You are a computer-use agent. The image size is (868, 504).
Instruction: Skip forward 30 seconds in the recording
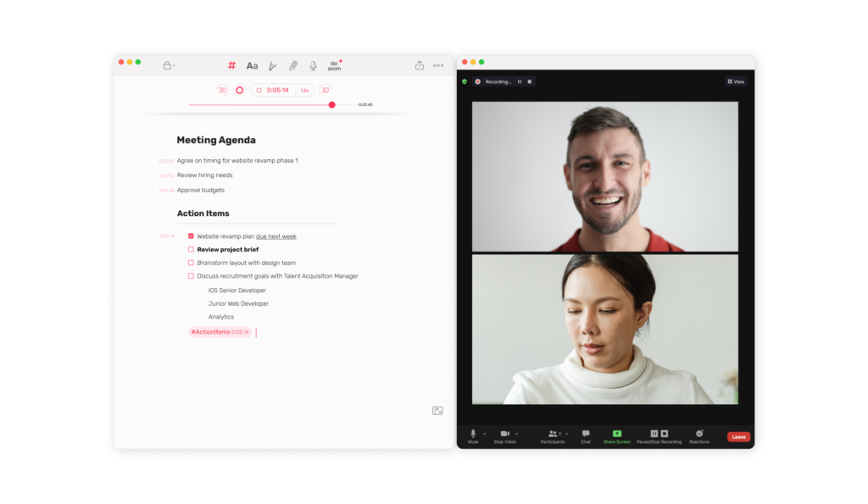point(325,90)
